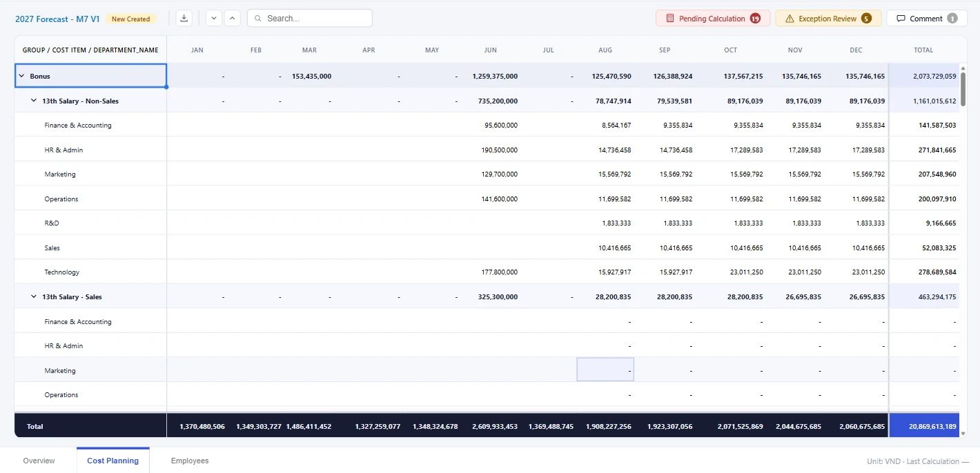This screenshot has width=980, height=473.
Task: Click the 2027 Forecast - M7 V1 title
Action: [x=57, y=19]
